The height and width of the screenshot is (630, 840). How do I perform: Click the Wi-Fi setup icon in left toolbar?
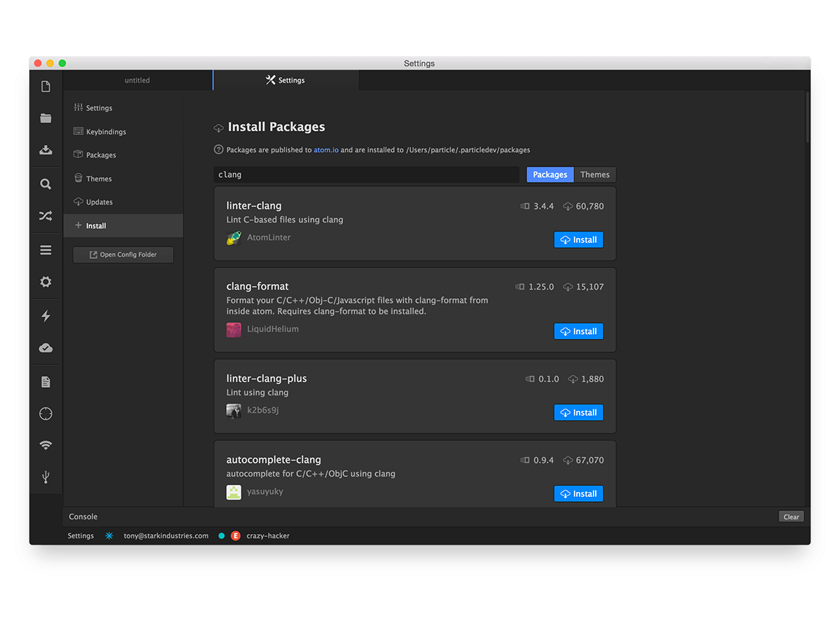45,445
